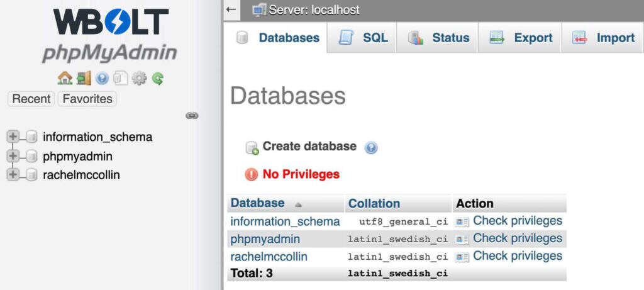Screen dimensions: 644x290
Task: Click the Favorites button
Action: (87, 99)
